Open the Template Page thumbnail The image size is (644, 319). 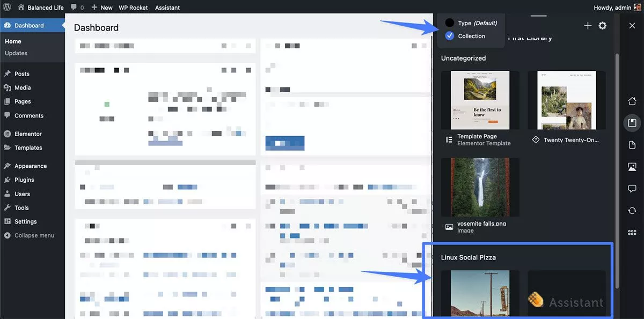(480, 100)
